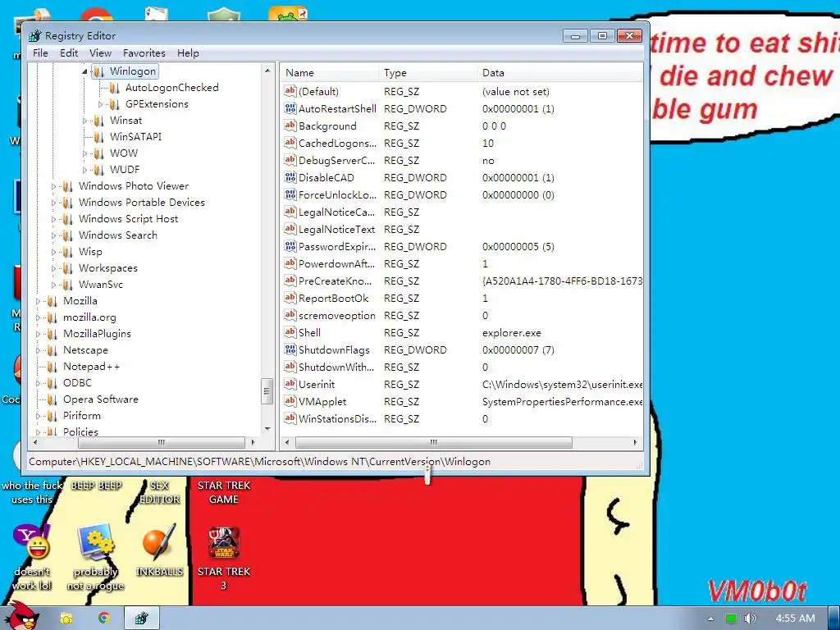Select the 'probably not a rogue' desktop icon
This screenshot has height=630, width=840.
click(95, 541)
